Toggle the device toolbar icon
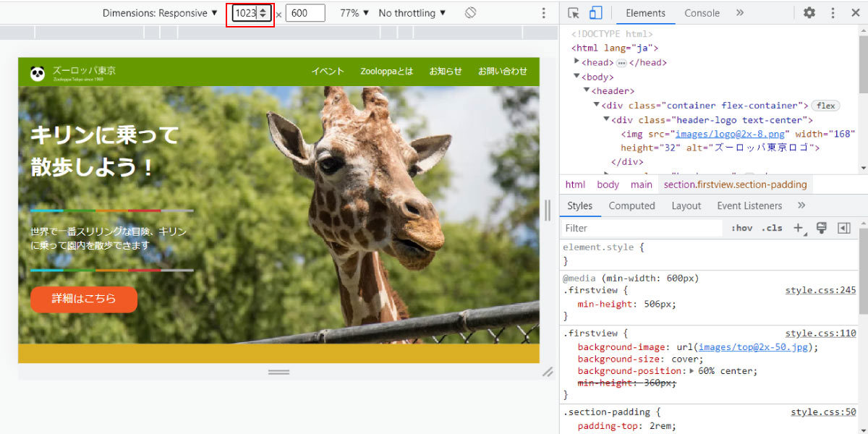 pos(595,13)
